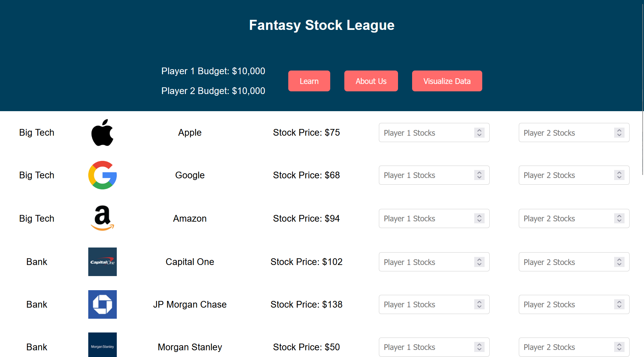Screen dimensions: 644x357
Task: Focus Player 1 Stocks field for Amazon
Action: 426,218
